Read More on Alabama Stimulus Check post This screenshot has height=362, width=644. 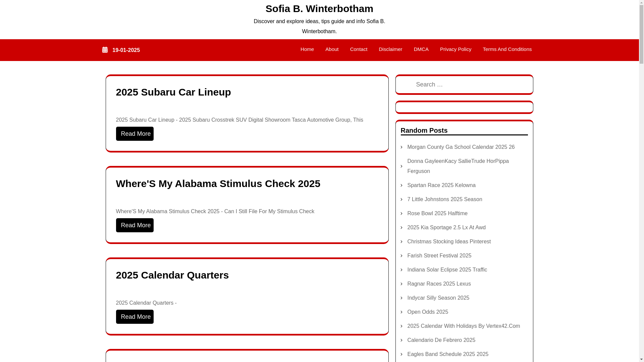[x=135, y=225]
